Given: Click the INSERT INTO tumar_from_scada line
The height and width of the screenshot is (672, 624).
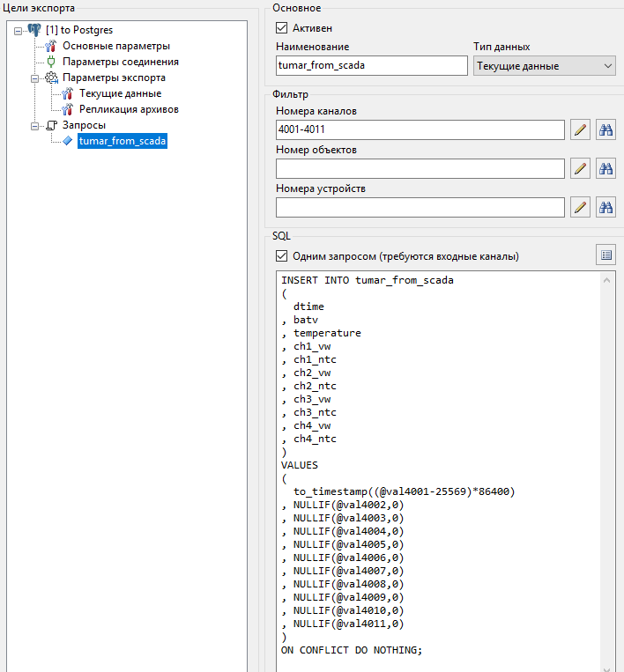Looking at the screenshot, I should point(368,280).
